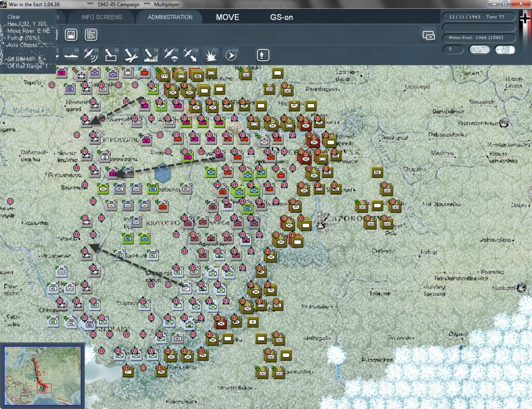Click the minimap overview thumbnail
532x409 pixels.
tap(43, 375)
